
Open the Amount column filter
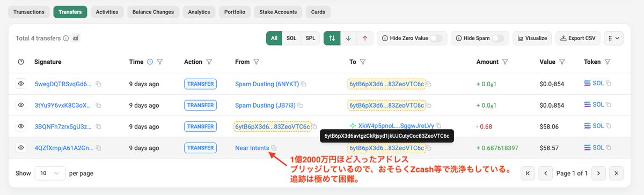pyautogui.click(x=506, y=62)
